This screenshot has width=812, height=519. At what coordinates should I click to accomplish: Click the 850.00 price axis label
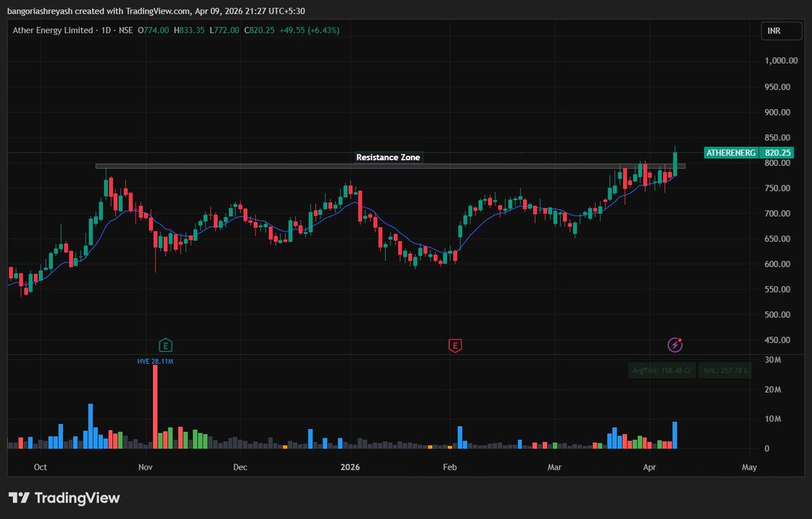(779, 137)
